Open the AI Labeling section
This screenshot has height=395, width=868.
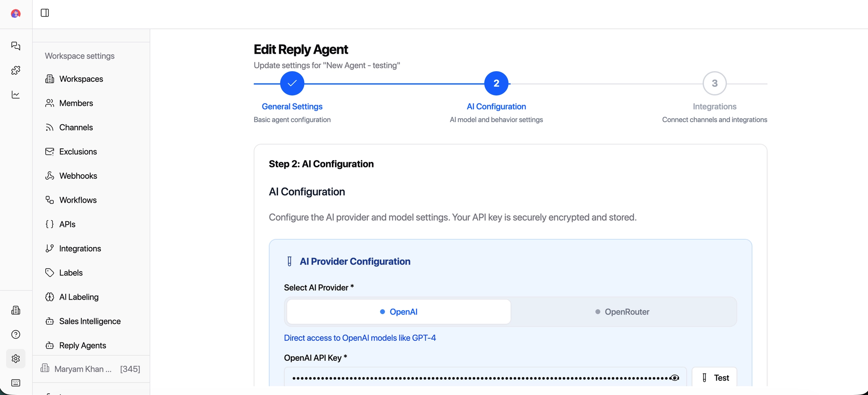tap(78, 297)
